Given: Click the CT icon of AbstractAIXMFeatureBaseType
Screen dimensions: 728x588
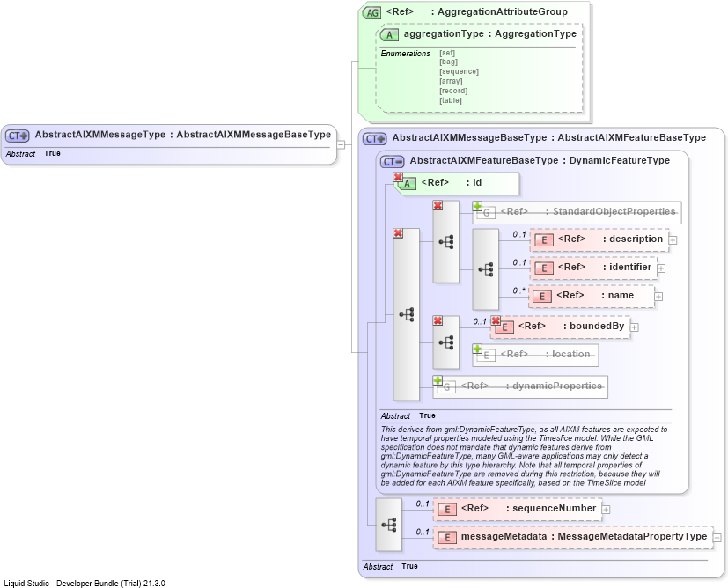Looking at the screenshot, I should coord(393,161).
